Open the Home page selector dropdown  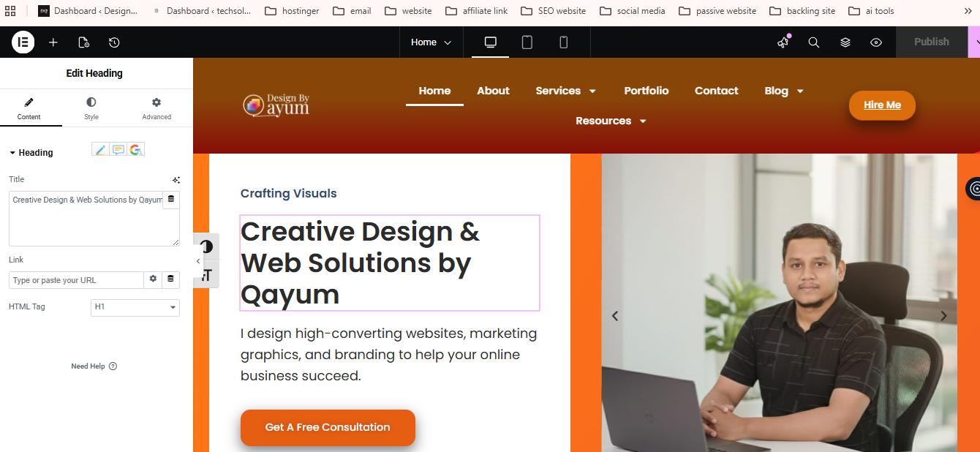pyautogui.click(x=431, y=42)
